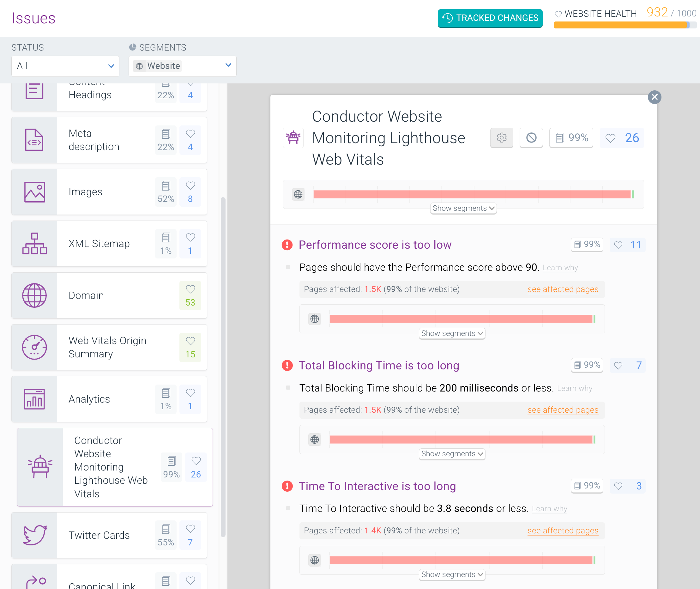
Task: Click the 932 website health score
Action: click(x=657, y=12)
